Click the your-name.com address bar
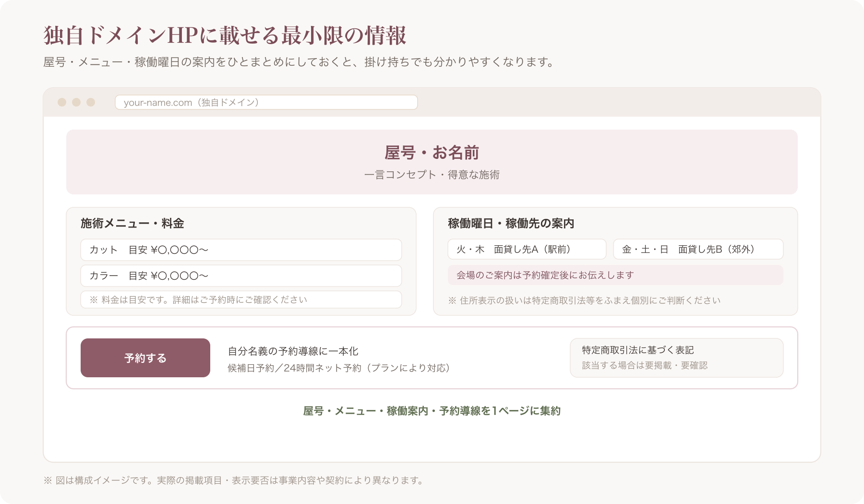 (266, 102)
